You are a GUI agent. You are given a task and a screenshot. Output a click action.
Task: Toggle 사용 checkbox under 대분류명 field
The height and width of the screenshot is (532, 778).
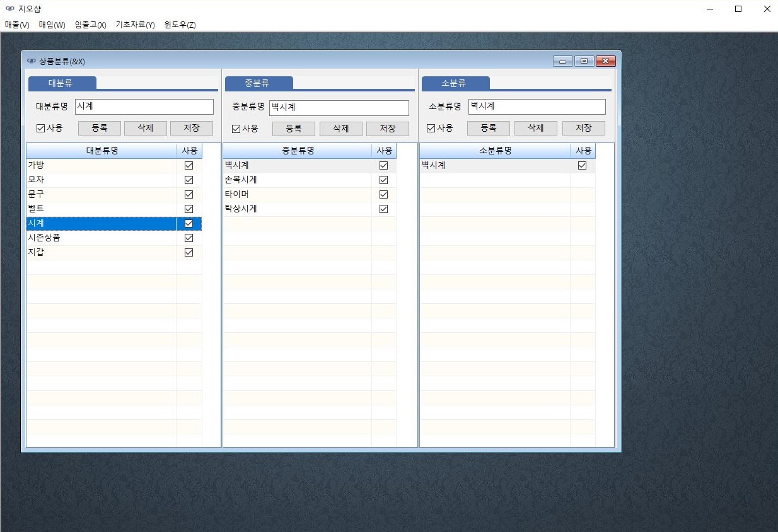click(x=41, y=129)
